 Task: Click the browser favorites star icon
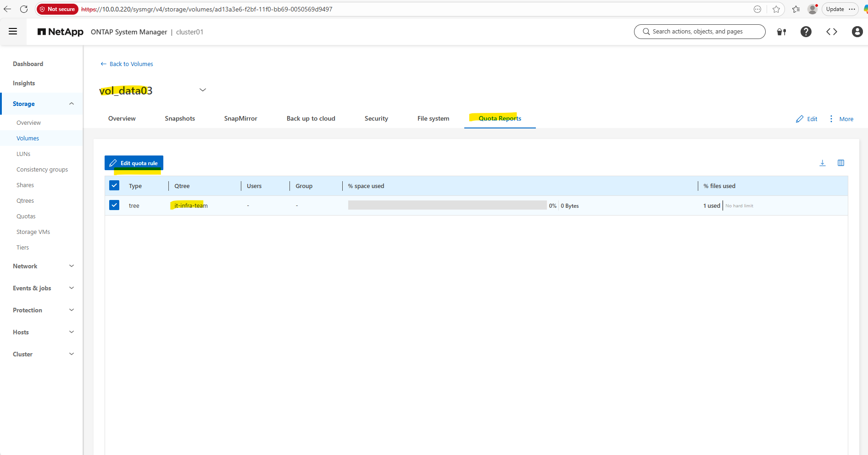pos(776,9)
